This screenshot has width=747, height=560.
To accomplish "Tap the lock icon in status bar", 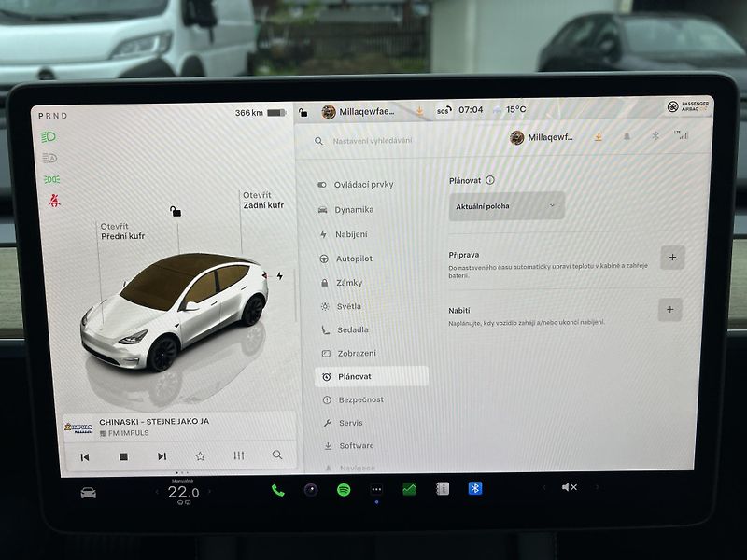I will [x=303, y=113].
